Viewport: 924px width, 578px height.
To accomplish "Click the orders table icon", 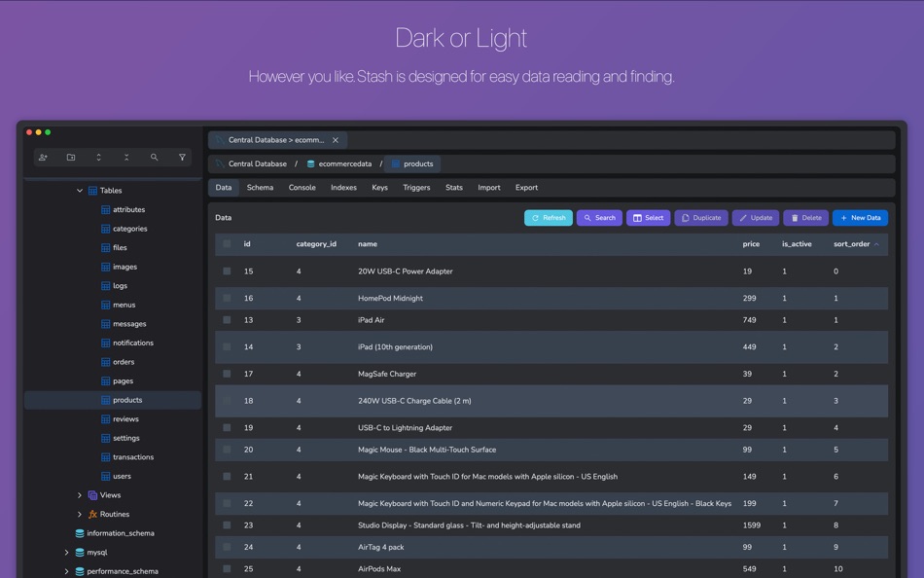I will [x=105, y=362].
